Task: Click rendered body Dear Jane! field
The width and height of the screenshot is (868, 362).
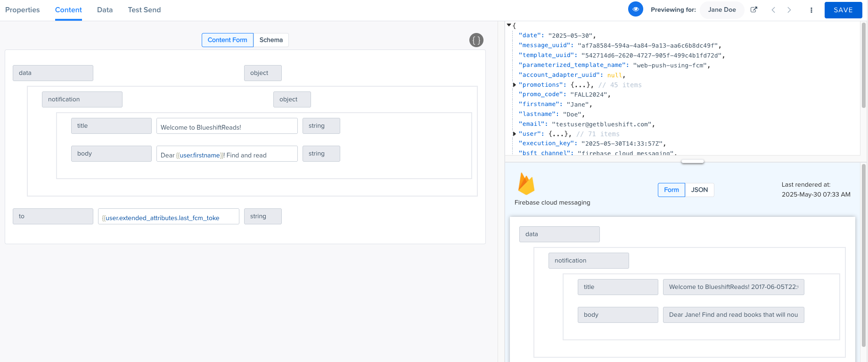Action: [734, 315]
